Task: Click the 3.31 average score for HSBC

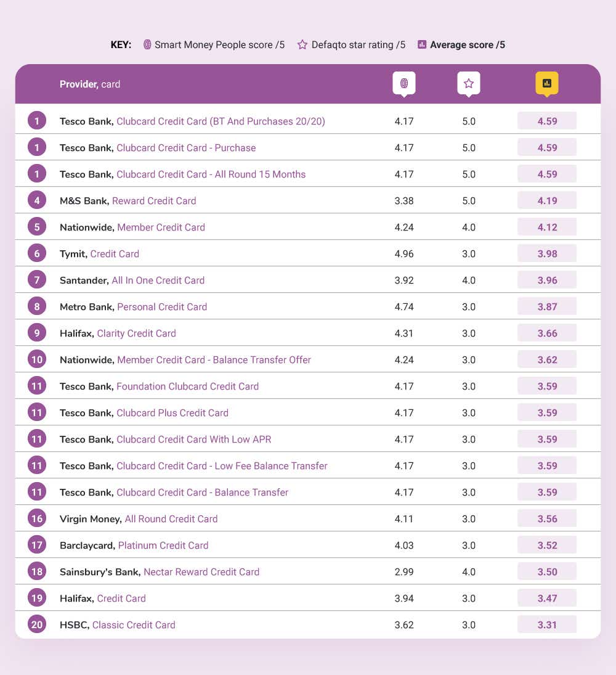Action: coord(547,625)
